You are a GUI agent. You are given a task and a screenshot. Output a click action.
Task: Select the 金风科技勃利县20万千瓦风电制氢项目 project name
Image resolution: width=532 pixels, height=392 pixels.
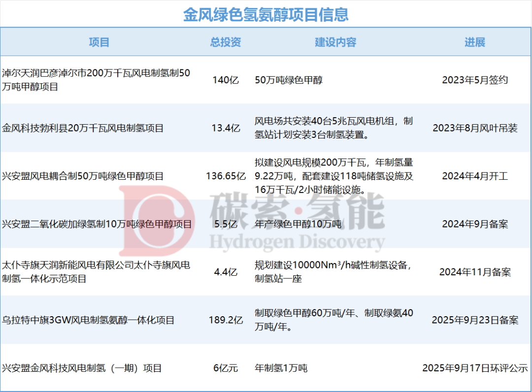click(x=83, y=128)
